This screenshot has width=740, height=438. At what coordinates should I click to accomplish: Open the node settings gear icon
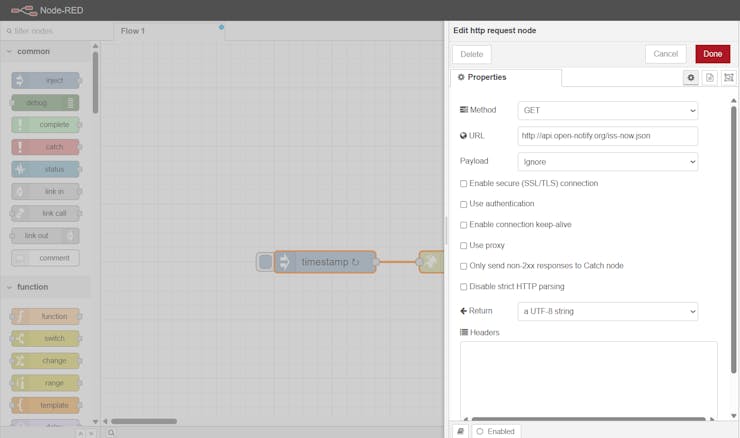pos(690,77)
